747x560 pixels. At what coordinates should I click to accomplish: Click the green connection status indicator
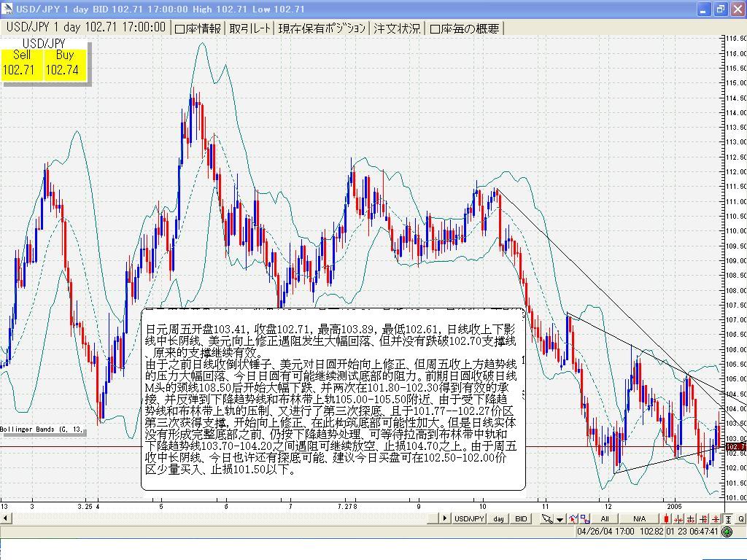727,532
